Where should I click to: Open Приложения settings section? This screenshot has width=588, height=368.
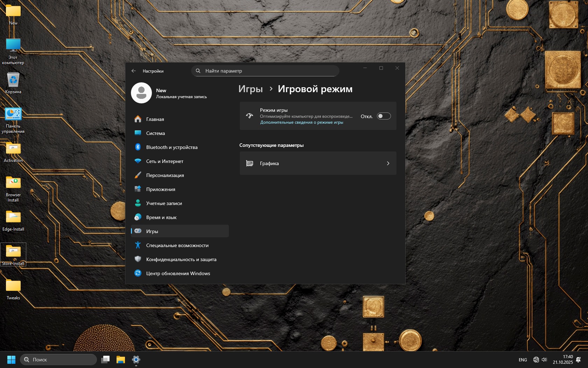point(161,189)
